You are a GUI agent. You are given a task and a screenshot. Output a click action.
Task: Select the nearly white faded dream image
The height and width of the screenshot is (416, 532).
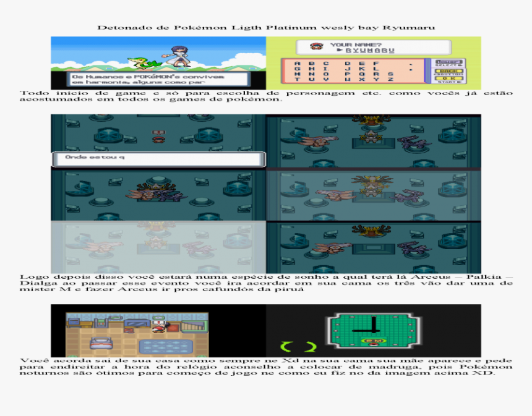coord(158,247)
